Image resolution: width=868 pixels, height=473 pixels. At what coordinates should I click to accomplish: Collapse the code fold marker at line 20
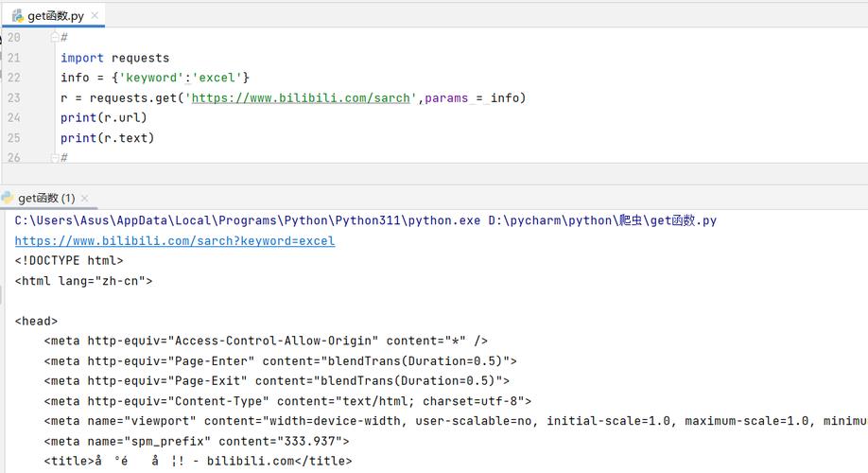[54, 37]
